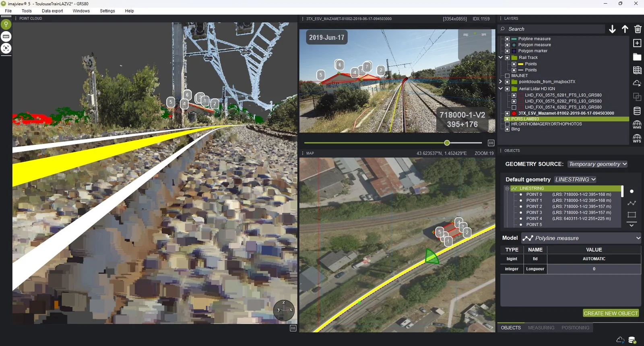This screenshot has height=346, width=644.
Task: Select the rectangle polygon geometry tool
Action: (632, 215)
